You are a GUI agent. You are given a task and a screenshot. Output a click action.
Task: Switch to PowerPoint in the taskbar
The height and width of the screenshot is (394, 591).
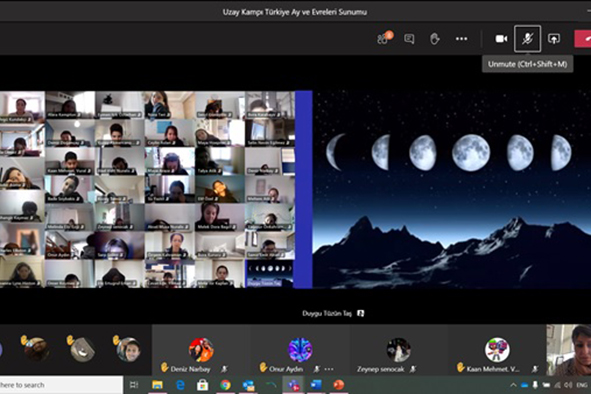(338, 385)
